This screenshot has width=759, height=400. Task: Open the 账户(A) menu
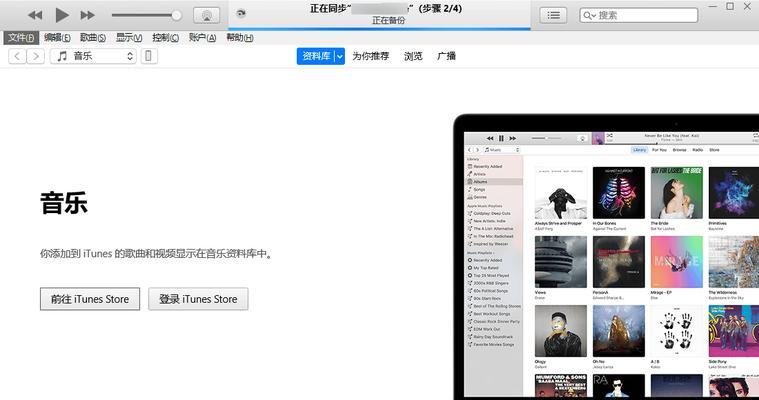click(202, 37)
